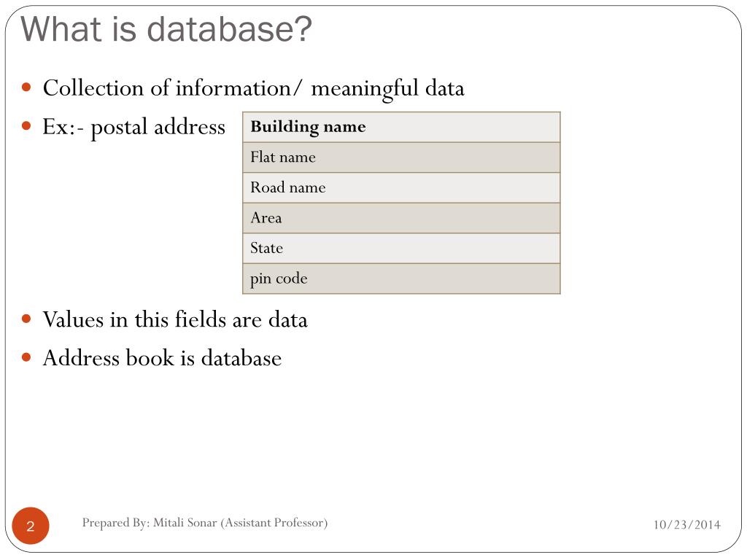The image size is (747, 560).
Task: Click the orange bullet before 'Collection of information'
Action: tap(26, 87)
